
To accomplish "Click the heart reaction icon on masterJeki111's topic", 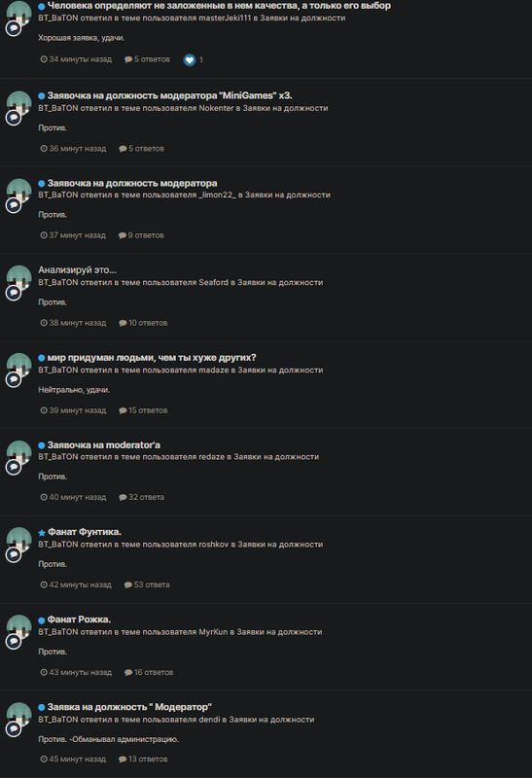I will point(189,59).
